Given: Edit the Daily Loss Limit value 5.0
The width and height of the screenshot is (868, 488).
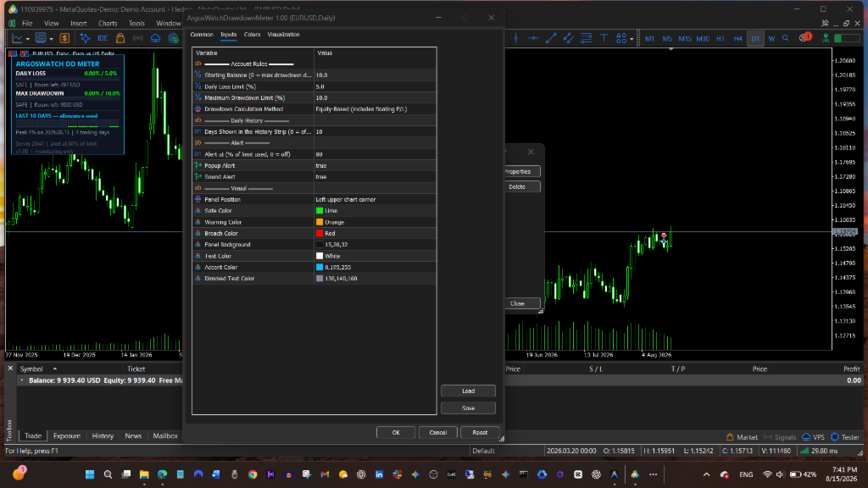Looking at the screenshot, I should [x=375, y=87].
